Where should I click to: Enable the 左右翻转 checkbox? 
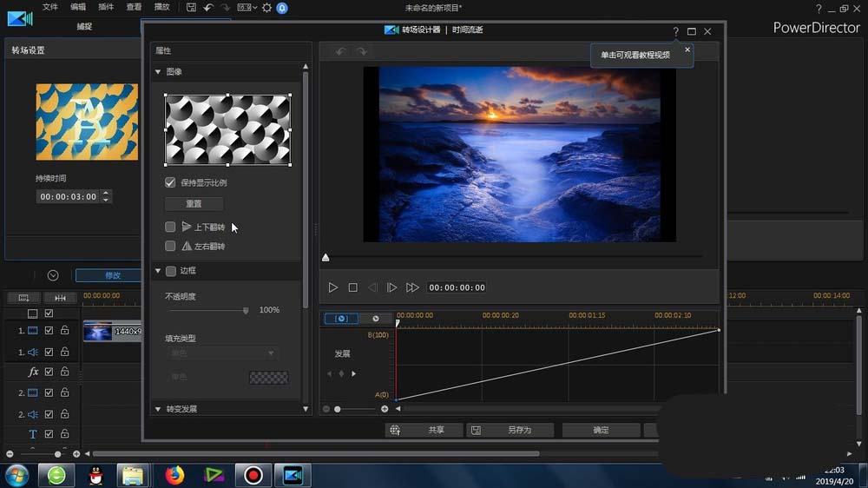click(170, 247)
